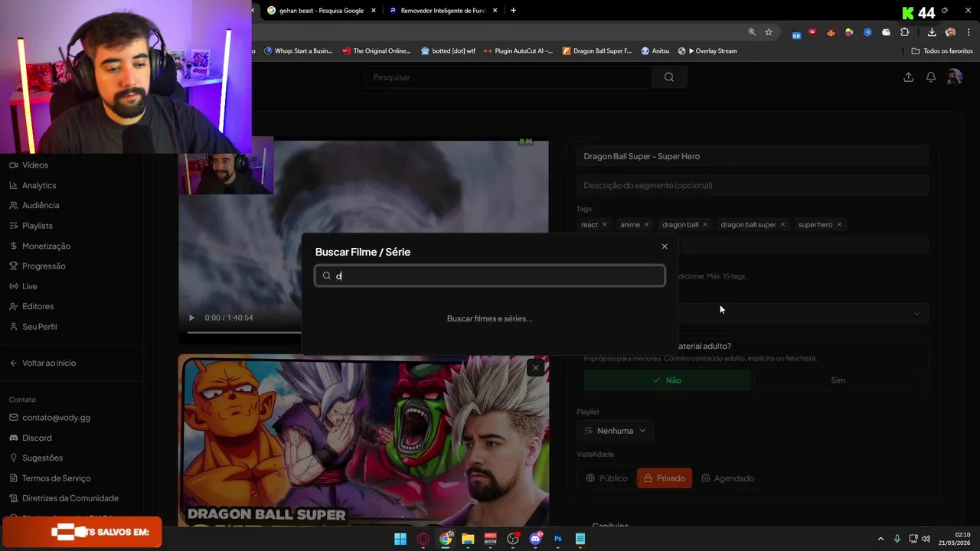Open the user avatar in the header

tap(954, 77)
